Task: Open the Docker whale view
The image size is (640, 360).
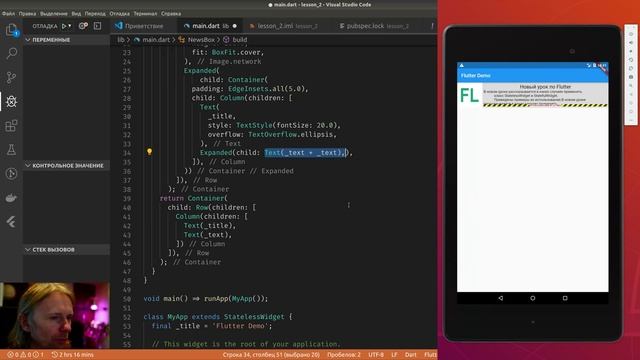Action: [11, 198]
